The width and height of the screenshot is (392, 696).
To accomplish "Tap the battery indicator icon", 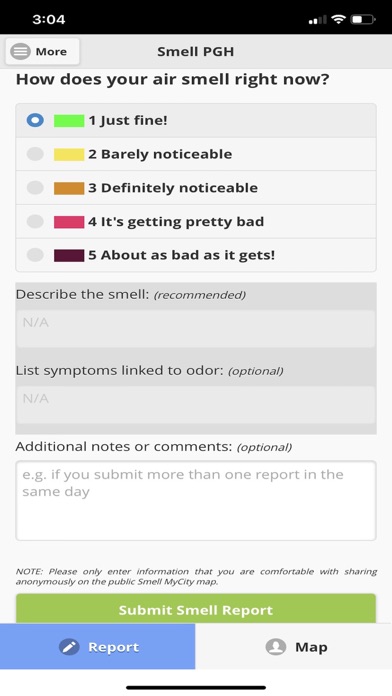I will (x=363, y=20).
